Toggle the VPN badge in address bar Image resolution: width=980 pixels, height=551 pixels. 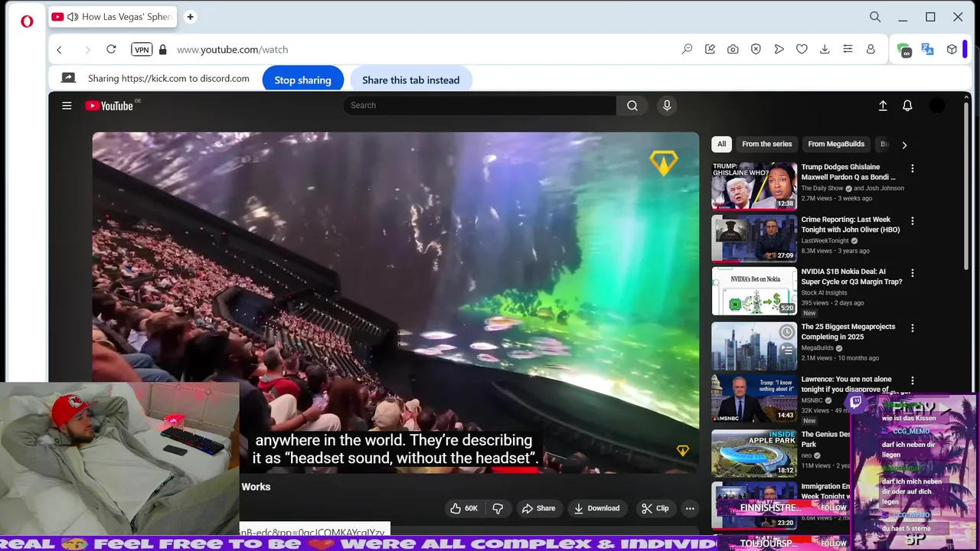point(142,49)
